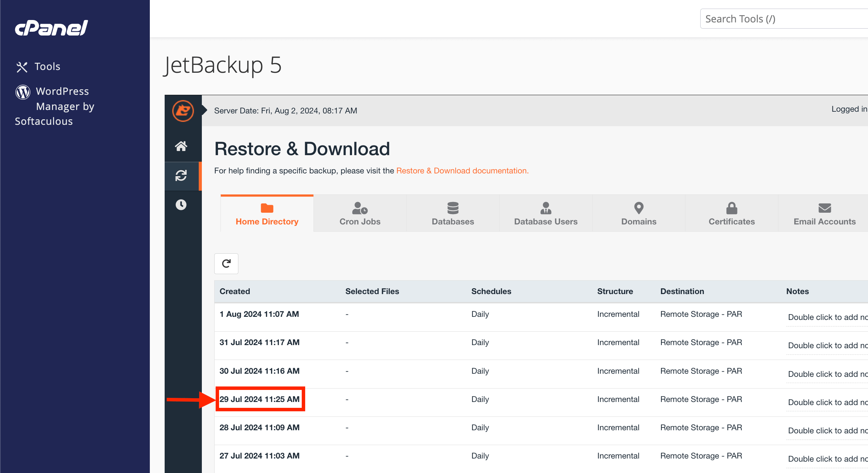Click the notes field in 29 Jul row
The image size is (868, 473).
[x=827, y=402]
